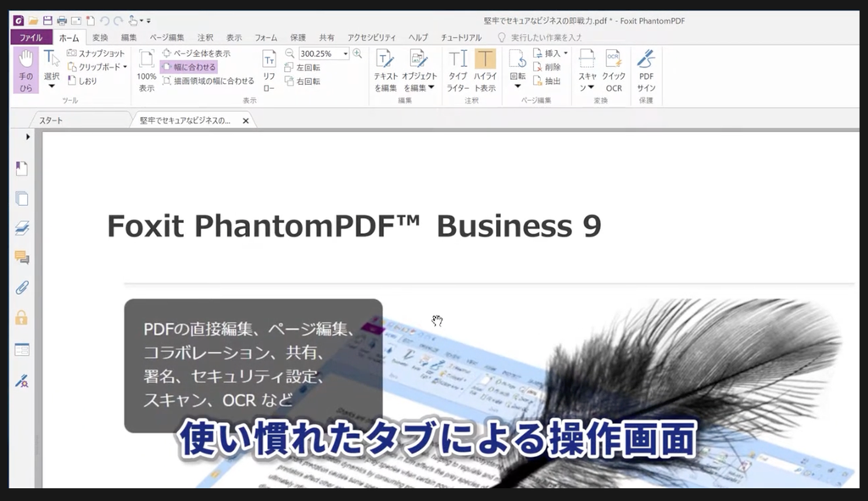Open the Comments panel in sidebar
The width and height of the screenshot is (868, 501).
click(x=22, y=257)
